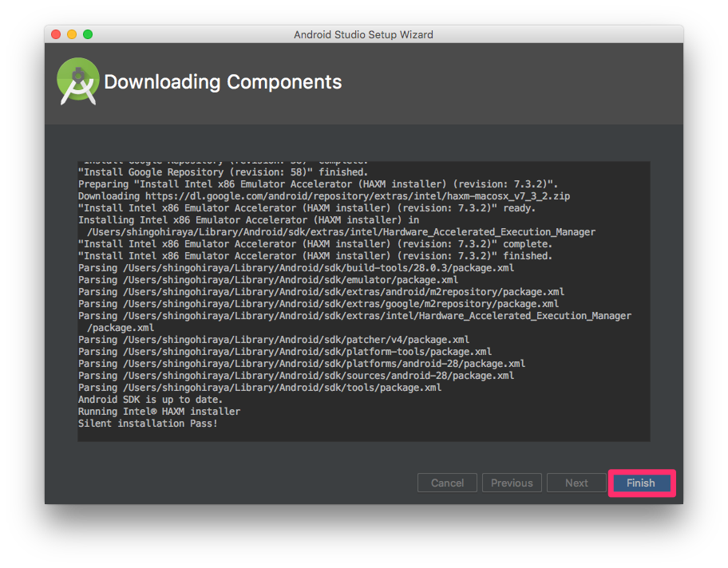
Task: Click the window title Android Studio Setup Wizard
Action: tap(363, 35)
